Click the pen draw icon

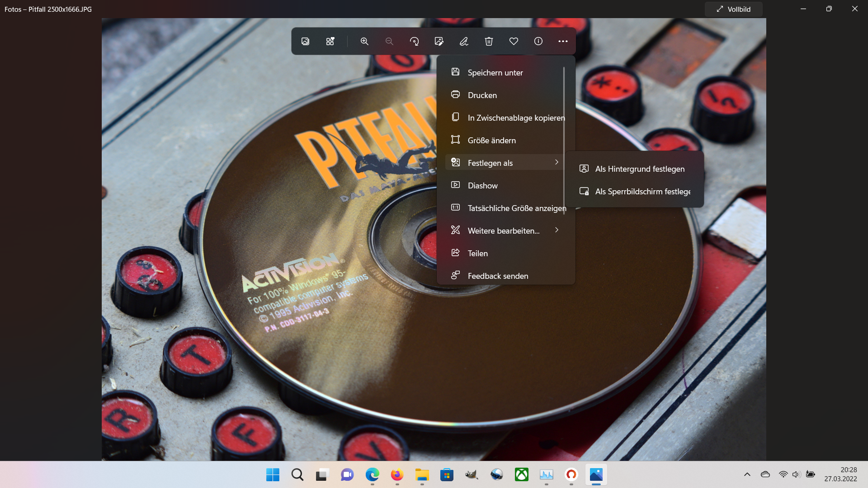pyautogui.click(x=464, y=41)
